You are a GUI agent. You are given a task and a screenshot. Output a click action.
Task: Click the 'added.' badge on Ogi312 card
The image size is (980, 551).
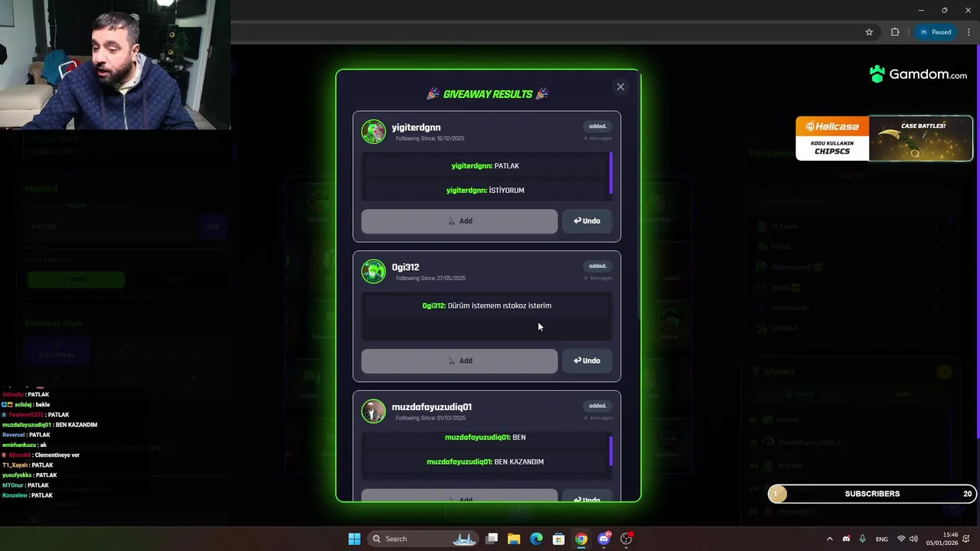tap(598, 266)
